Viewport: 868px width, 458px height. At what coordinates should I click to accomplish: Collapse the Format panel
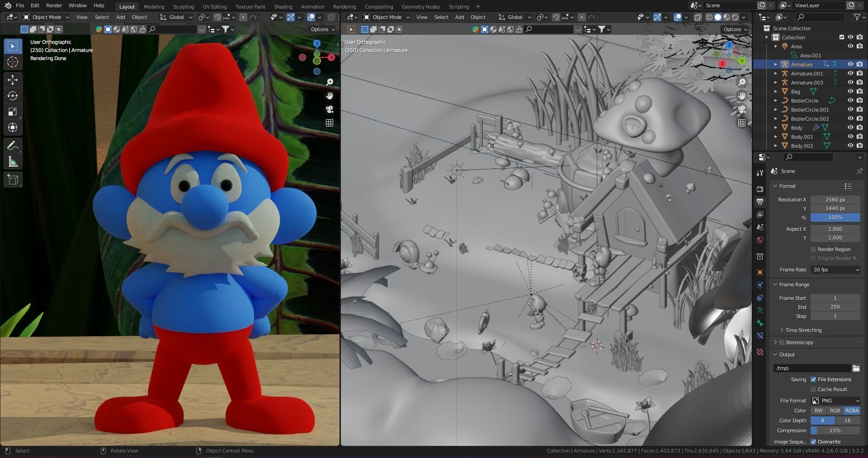[775, 186]
